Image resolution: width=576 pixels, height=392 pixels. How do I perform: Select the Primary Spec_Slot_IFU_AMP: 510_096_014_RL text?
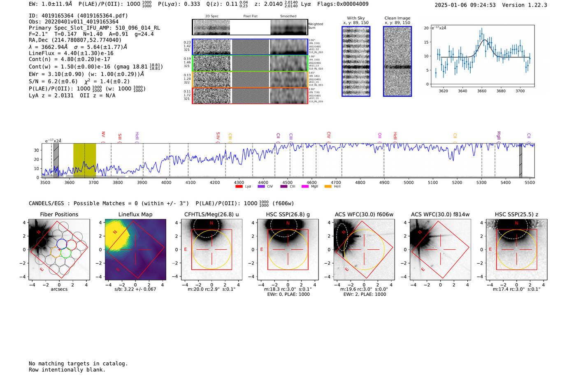coord(94,28)
